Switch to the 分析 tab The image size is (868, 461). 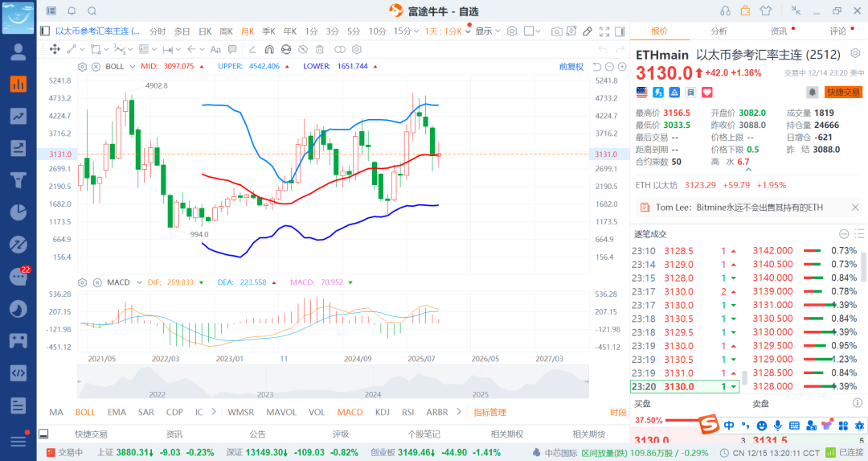pyautogui.click(x=719, y=31)
